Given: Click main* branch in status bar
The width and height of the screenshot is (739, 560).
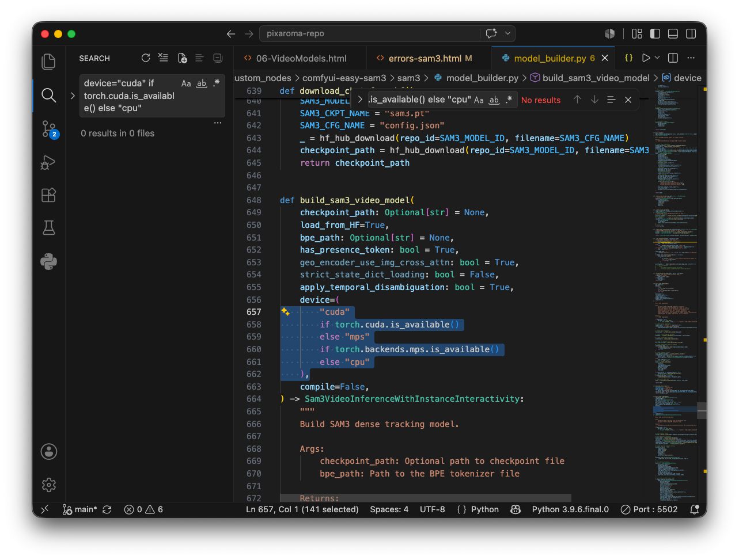Looking at the screenshot, I should 79,509.
